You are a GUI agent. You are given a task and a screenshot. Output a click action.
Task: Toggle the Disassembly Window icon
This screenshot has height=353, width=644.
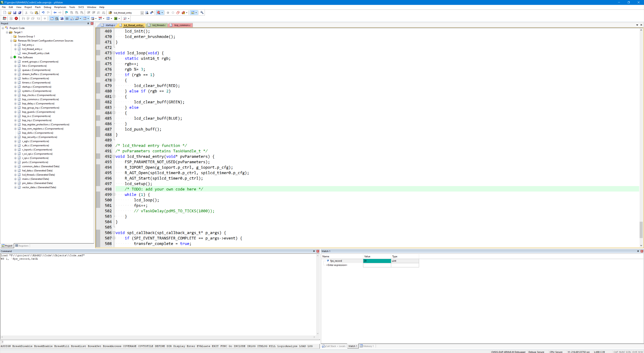tap(57, 18)
